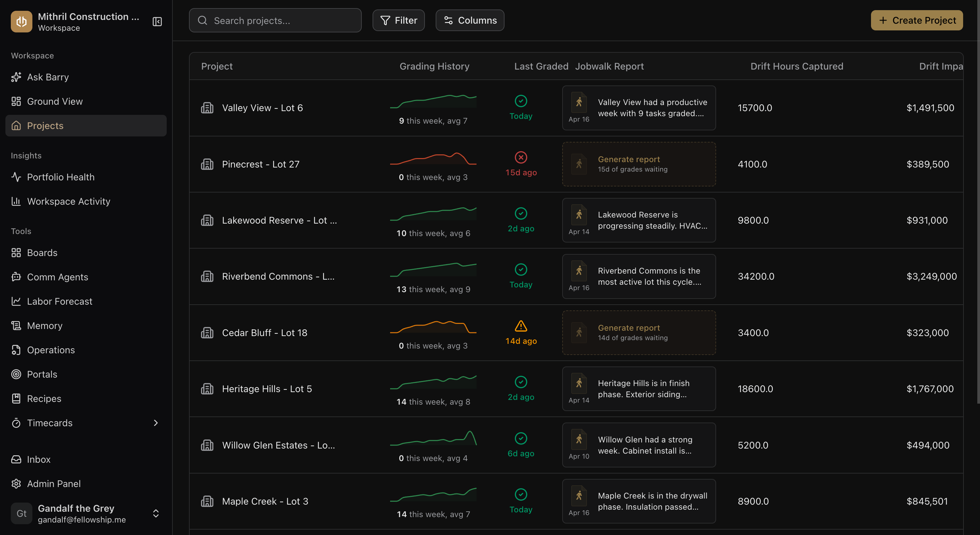The height and width of the screenshot is (535, 980).
Task: Open the account switcher for Gandalf the Grey
Action: pyautogui.click(x=156, y=513)
